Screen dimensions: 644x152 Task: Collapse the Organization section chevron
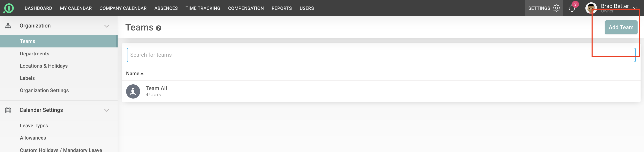click(106, 26)
